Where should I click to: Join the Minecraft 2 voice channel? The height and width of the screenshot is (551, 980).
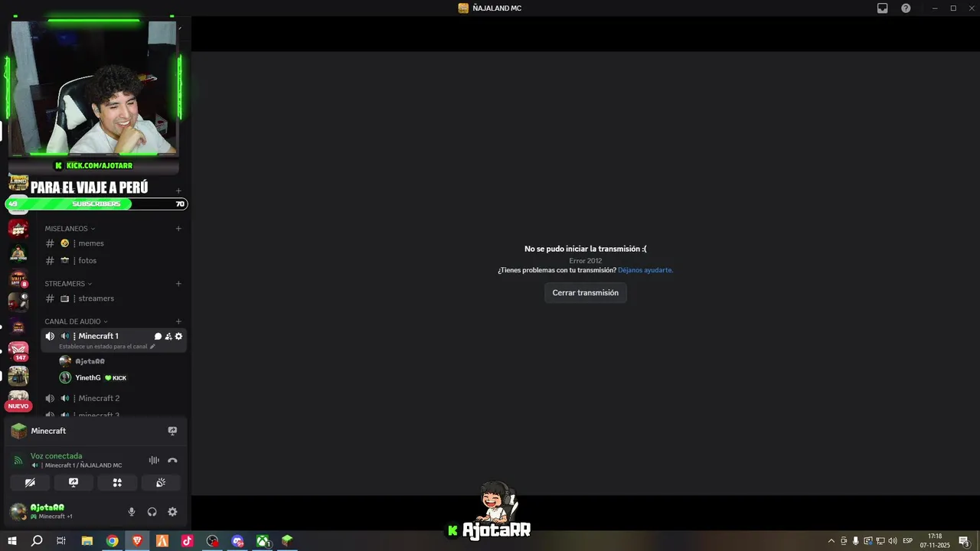113,399
